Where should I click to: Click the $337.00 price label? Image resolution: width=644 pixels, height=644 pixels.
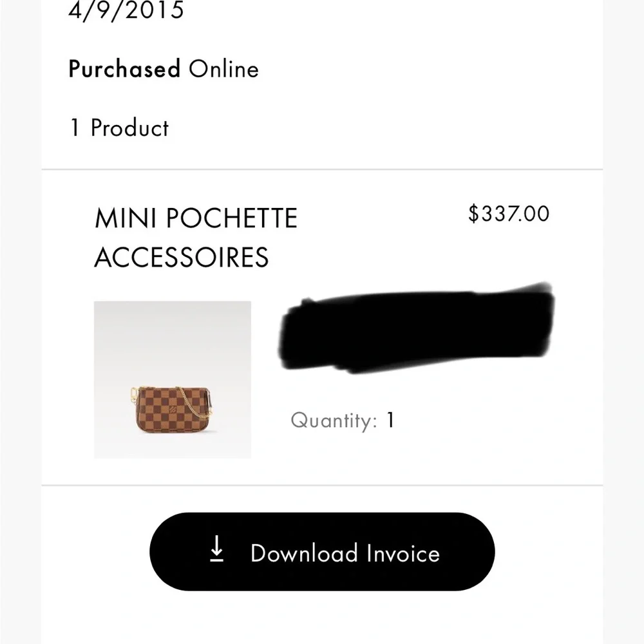(x=509, y=214)
